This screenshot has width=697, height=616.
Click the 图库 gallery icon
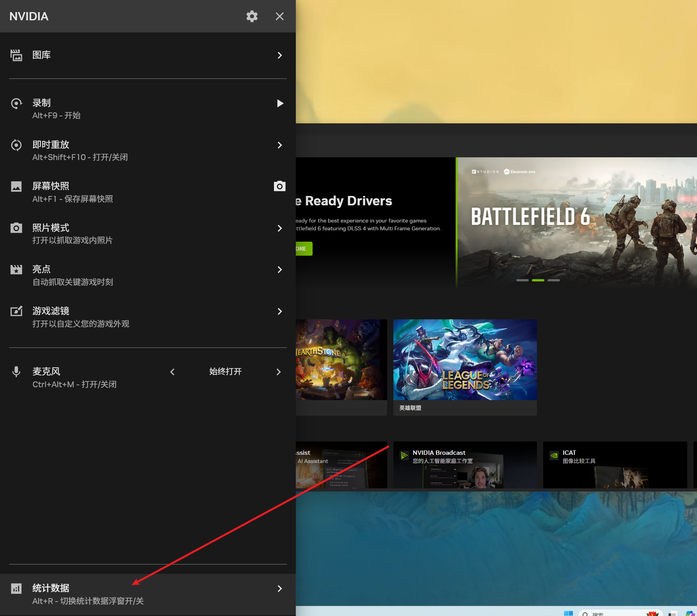16,55
